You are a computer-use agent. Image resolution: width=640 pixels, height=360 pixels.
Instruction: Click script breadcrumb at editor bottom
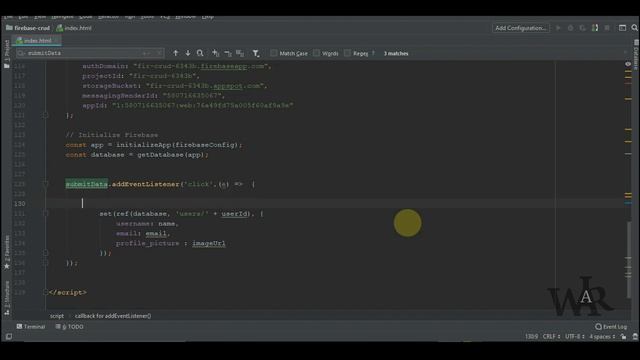click(57, 316)
